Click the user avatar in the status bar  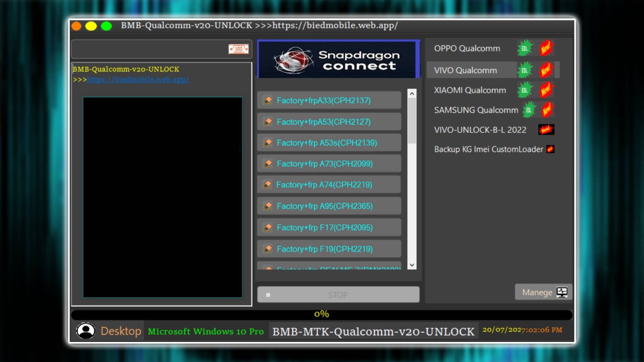pyautogui.click(x=86, y=331)
